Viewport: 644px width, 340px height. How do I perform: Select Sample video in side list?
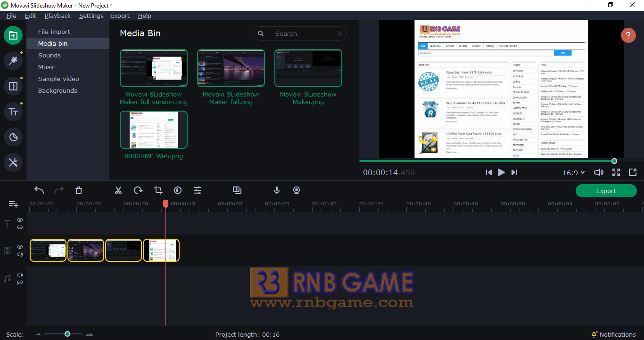pyautogui.click(x=68, y=79)
